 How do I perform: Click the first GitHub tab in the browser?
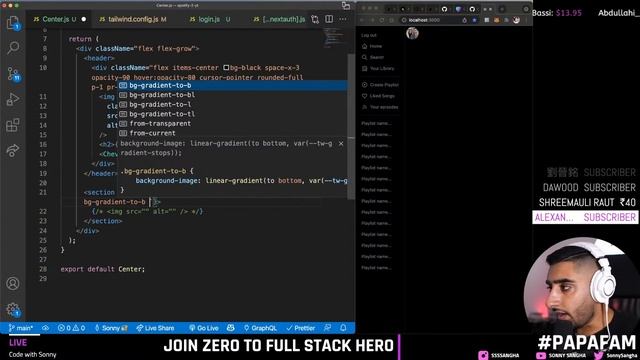point(444,9)
